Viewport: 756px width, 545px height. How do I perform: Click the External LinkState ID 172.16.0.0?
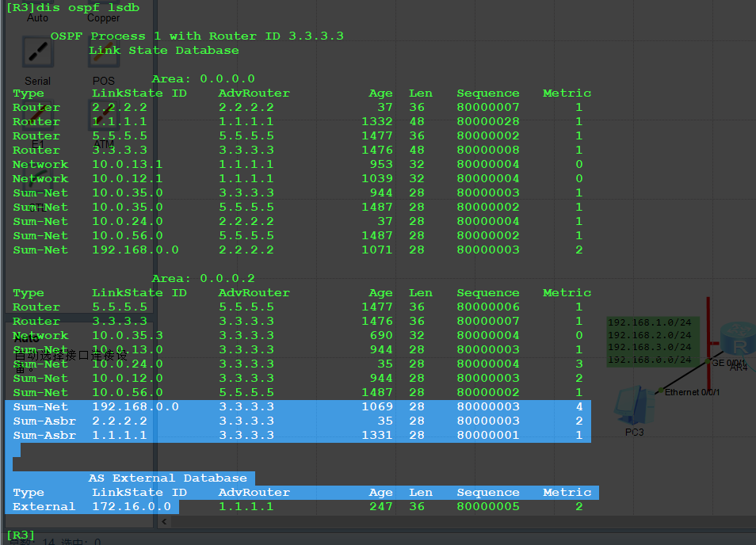click(131, 507)
